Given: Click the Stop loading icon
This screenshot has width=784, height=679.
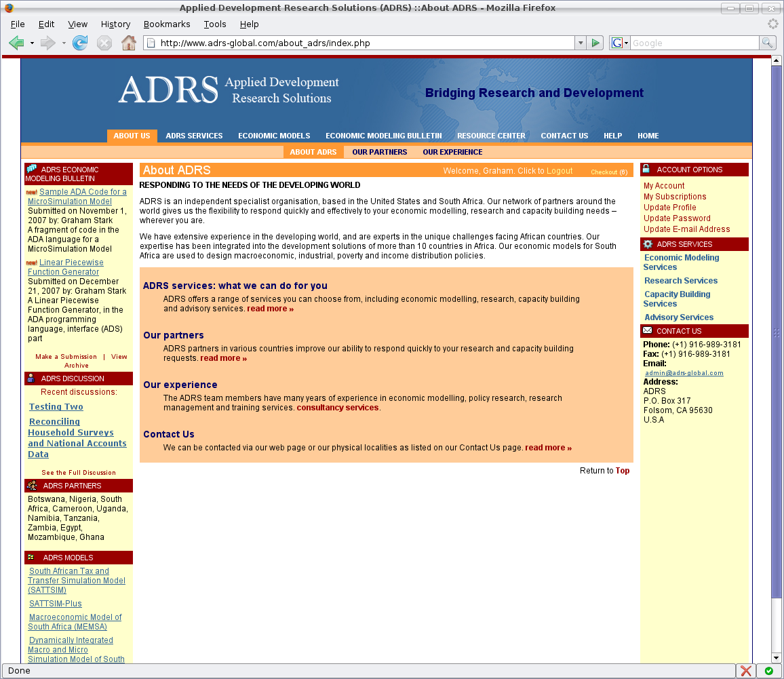Looking at the screenshot, I should [104, 43].
